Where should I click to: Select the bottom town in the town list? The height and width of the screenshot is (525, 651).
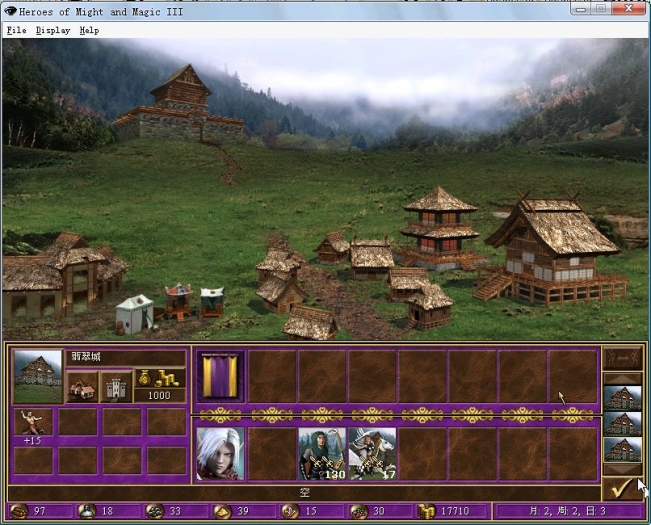[622, 449]
